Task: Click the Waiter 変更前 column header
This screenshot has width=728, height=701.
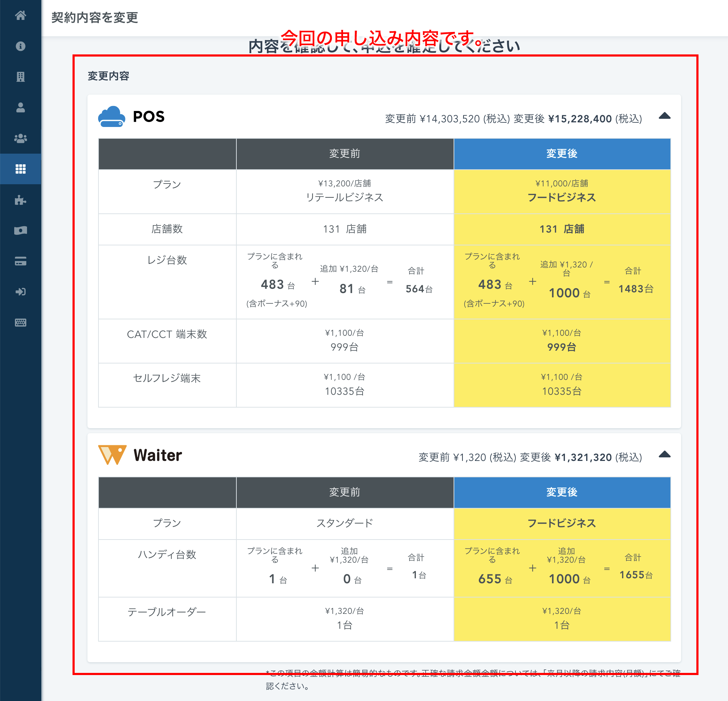Action: (x=345, y=493)
